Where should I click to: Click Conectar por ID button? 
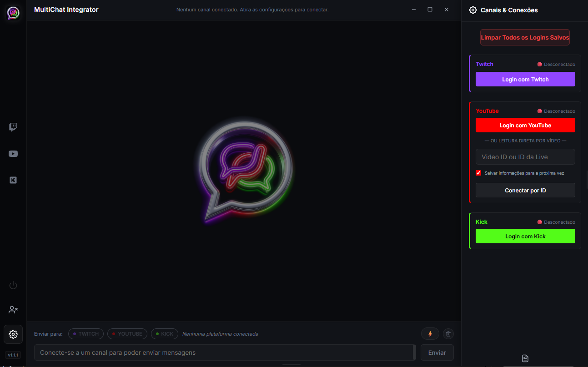point(525,190)
